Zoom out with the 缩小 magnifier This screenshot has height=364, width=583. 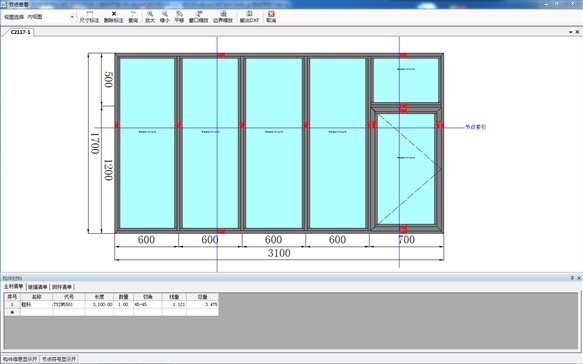pos(164,17)
